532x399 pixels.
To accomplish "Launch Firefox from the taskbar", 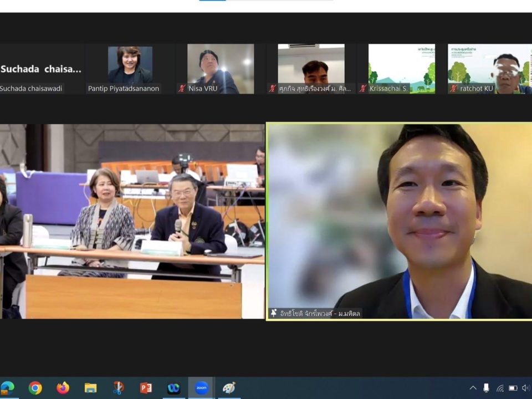I will [x=63, y=388].
